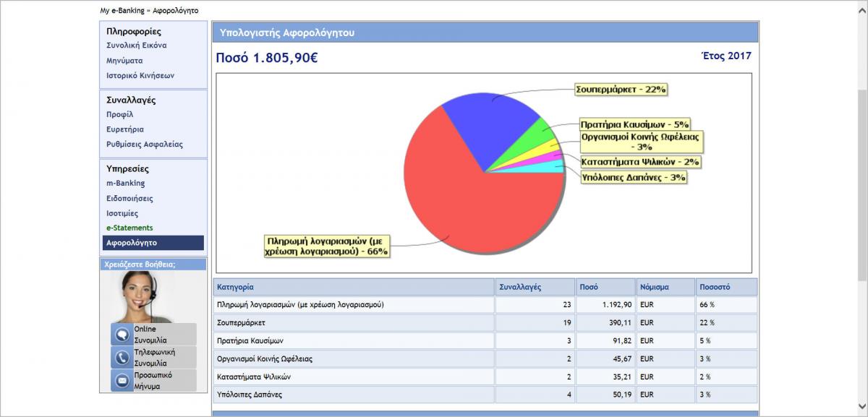This screenshot has width=868, height=417.
Task: Select the highlighted Αφορολόγητο menu item
Action: point(153,243)
